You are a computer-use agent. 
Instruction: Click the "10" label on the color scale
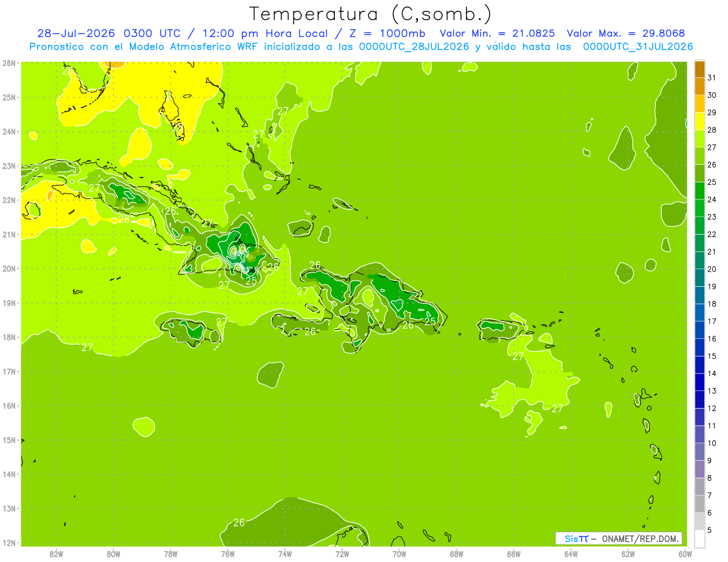tap(712, 443)
